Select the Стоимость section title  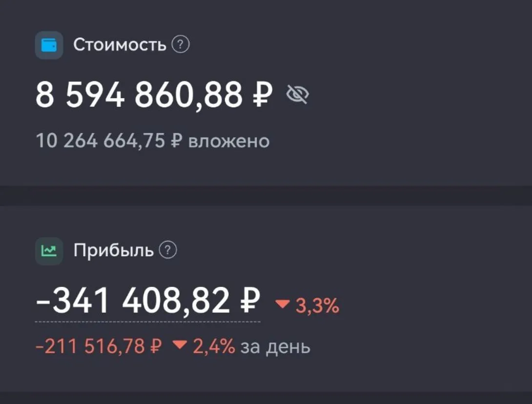[x=120, y=44]
